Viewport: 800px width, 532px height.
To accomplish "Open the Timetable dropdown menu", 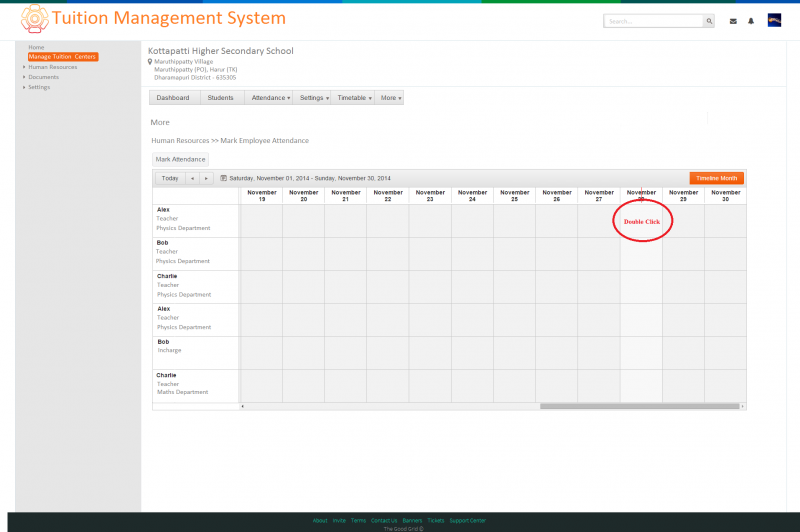I will 353,98.
